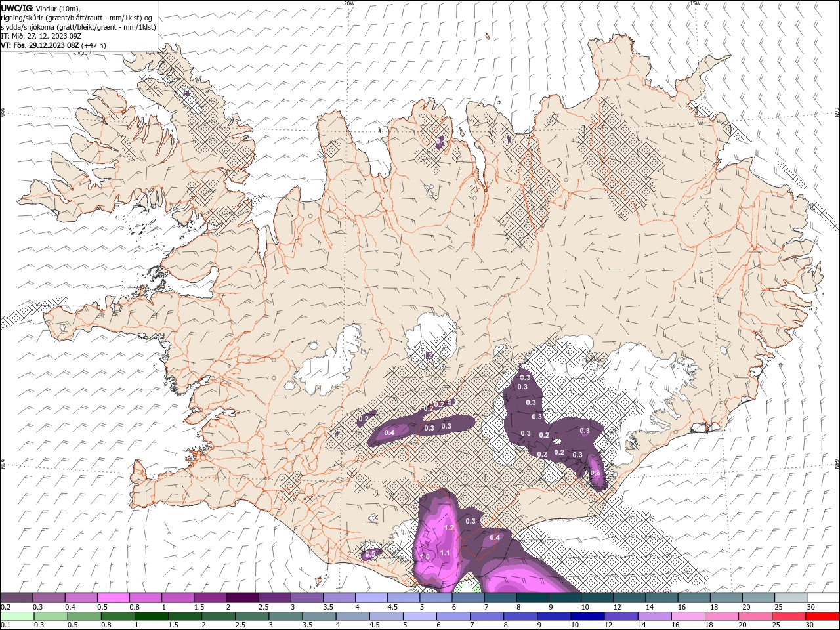Pick the dark teal 8 swatch in snow legend

click(x=532, y=598)
